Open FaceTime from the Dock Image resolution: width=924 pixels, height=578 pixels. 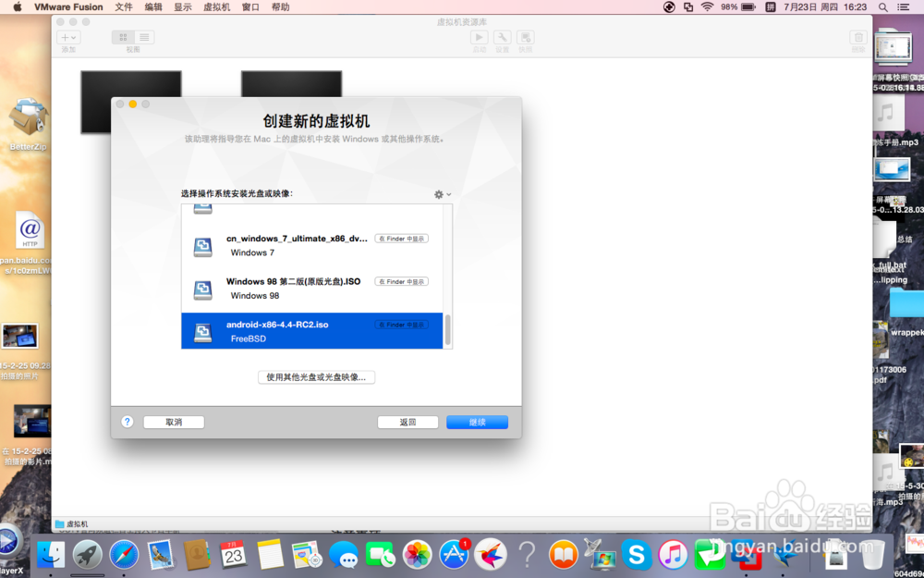[380, 555]
